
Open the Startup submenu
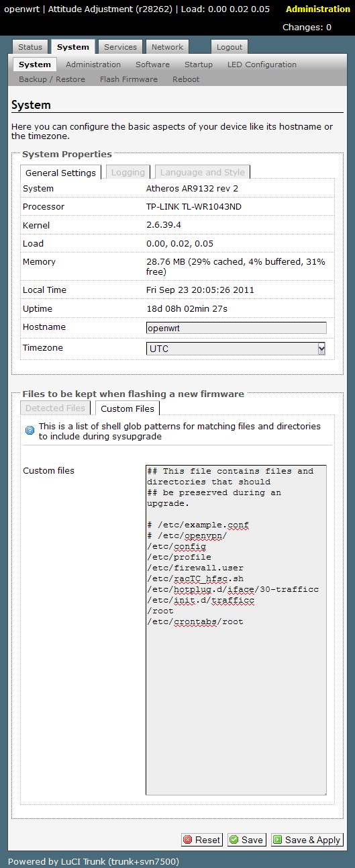coord(199,64)
